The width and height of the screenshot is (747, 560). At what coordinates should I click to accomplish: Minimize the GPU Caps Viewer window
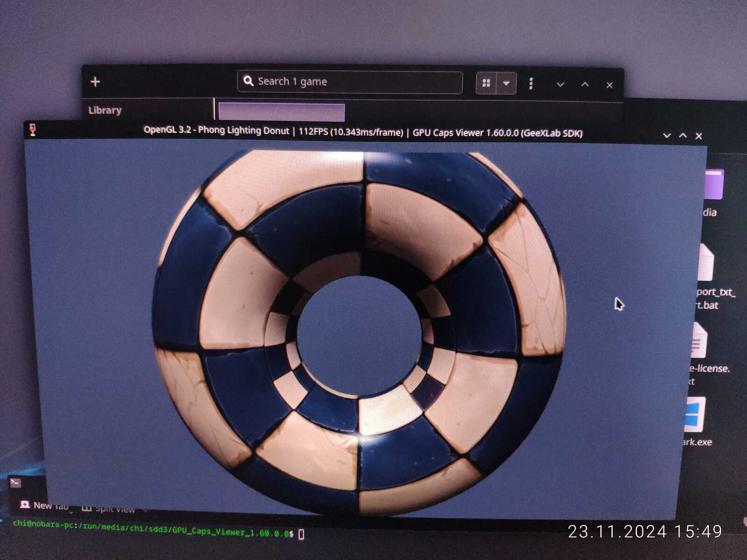click(x=667, y=136)
